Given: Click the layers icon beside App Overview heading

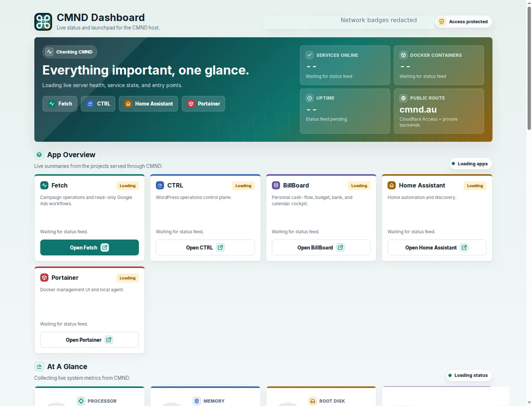Looking at the screenshot, I should point(39,155).
